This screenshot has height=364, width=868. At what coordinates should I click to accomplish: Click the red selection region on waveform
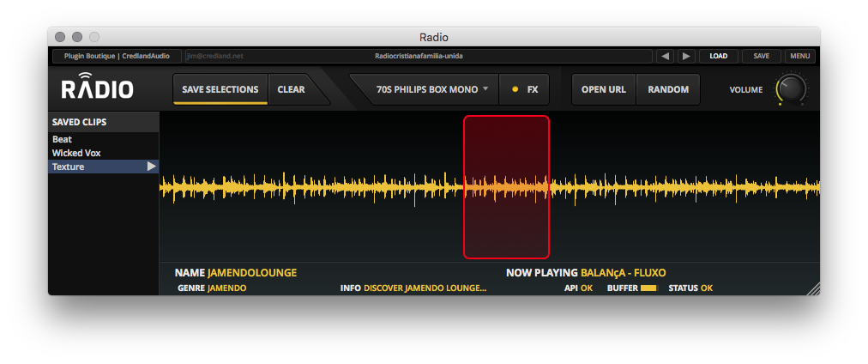tap(506, 186)
